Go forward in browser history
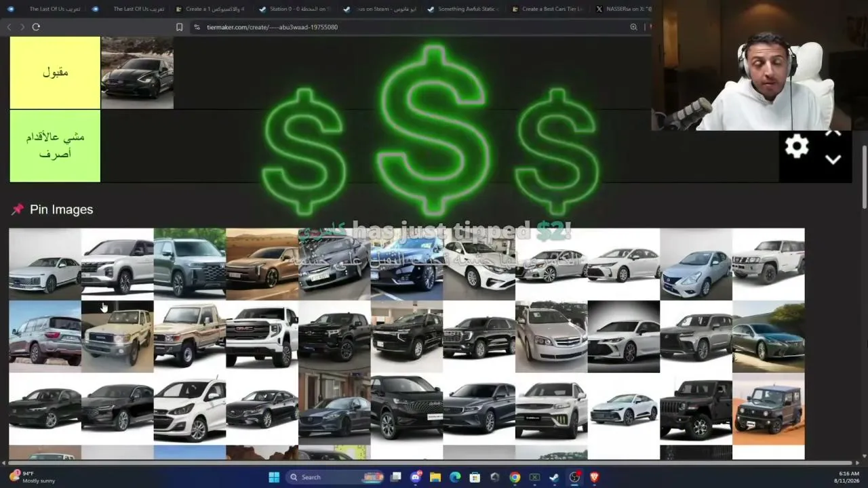This screenshot has height=488, width=868. tap(22, 27)
